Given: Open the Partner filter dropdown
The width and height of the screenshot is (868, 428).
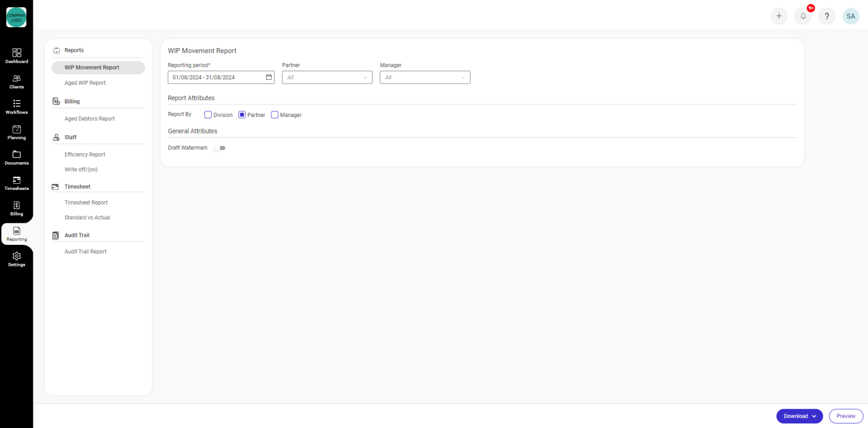Looking at the screenshot, I should pos(327,77).
